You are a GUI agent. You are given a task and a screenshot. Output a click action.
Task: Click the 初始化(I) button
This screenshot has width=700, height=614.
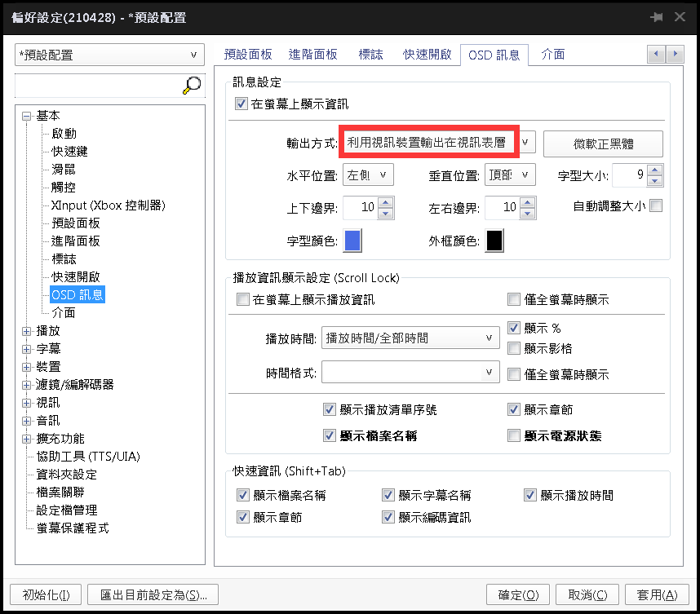coord(46,594)
